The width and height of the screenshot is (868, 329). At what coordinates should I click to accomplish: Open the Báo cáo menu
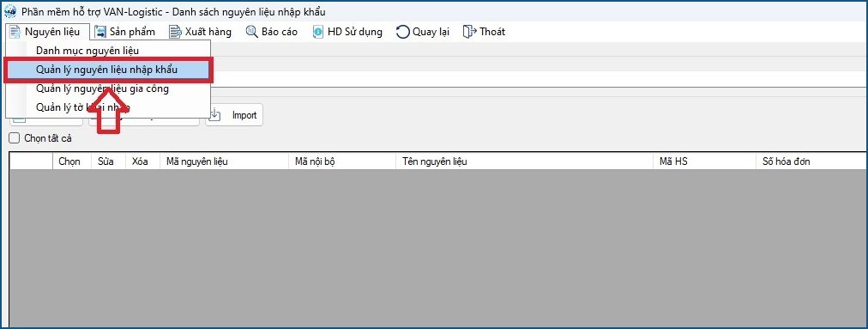(x=272, y=32)
